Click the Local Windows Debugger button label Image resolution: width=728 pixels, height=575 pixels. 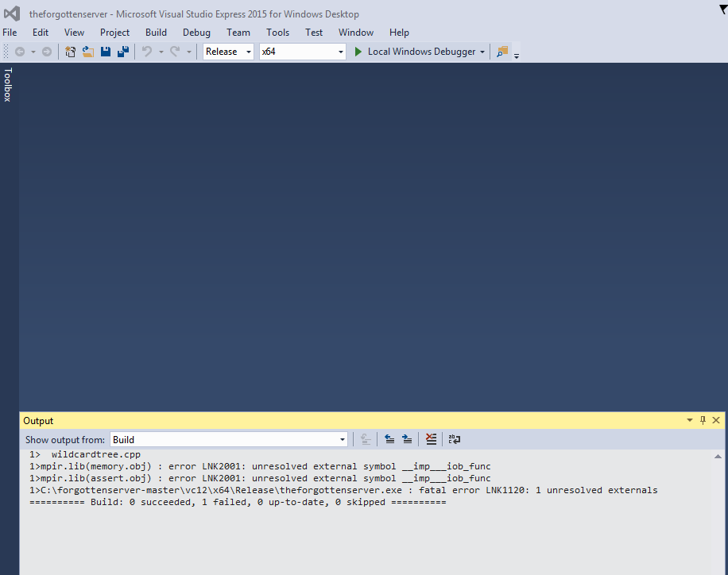(421, 52)
